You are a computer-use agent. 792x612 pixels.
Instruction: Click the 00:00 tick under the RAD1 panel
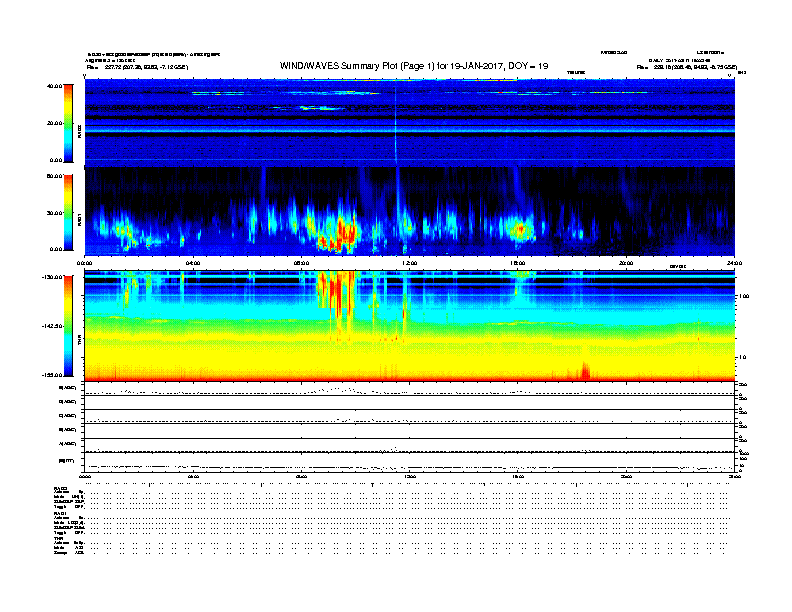[x=86, y=263]
